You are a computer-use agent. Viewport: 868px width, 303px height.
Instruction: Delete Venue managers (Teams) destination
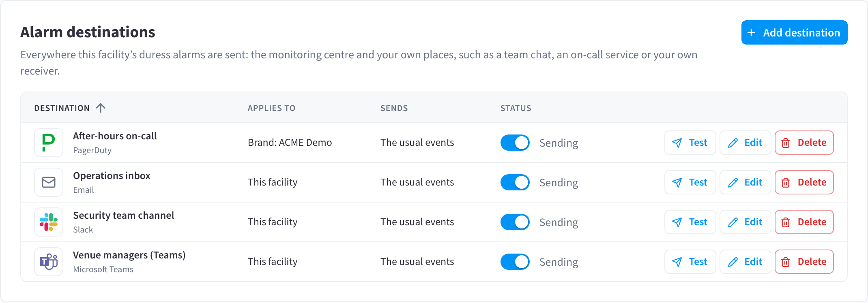pyautogui.click(x=804, y=262)
